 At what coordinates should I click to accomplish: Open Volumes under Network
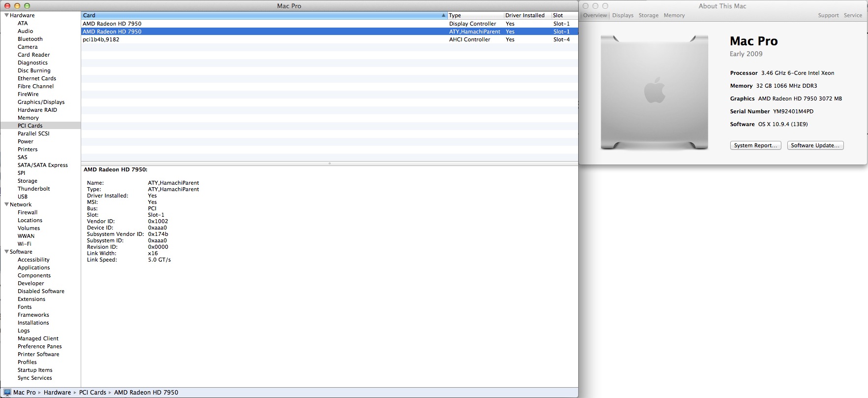coord(29,228)
